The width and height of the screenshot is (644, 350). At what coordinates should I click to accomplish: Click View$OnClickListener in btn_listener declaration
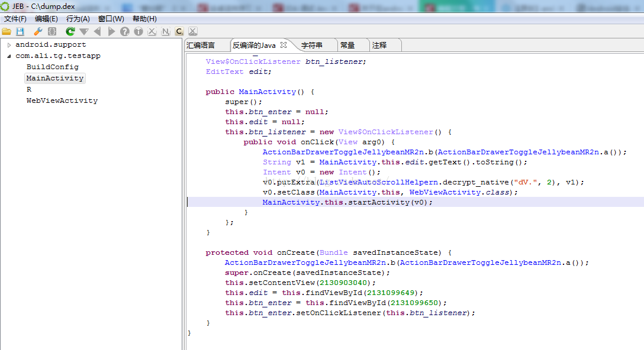click(x=253, y=61)
